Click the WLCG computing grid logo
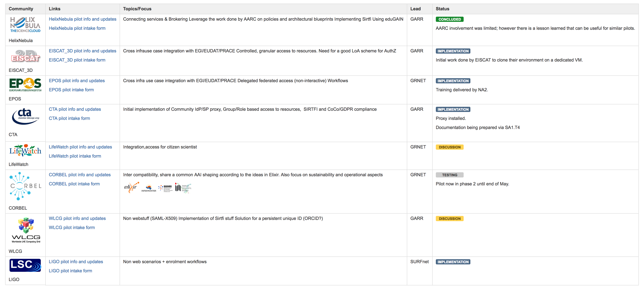 point(26,230)
